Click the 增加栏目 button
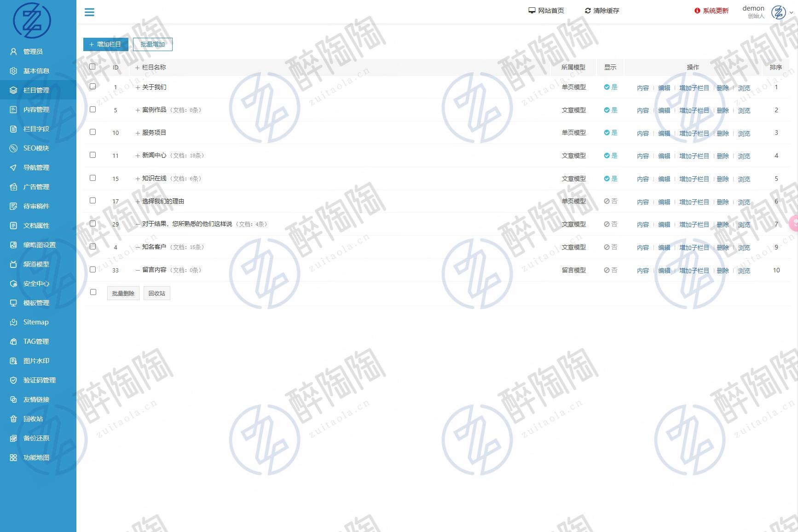Screen dimensions: 798x532 [106, 44]
